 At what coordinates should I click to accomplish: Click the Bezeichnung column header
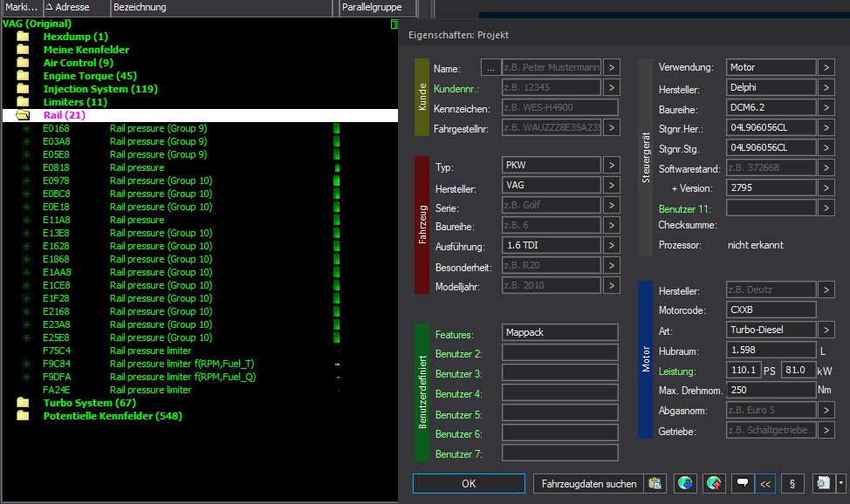[x=140, y=7]
